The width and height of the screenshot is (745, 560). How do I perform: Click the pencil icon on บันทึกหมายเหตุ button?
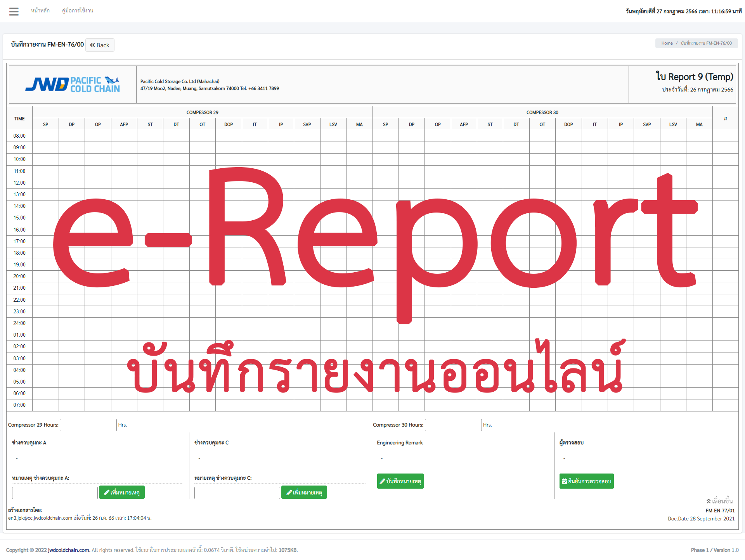(x=383, y=481)
